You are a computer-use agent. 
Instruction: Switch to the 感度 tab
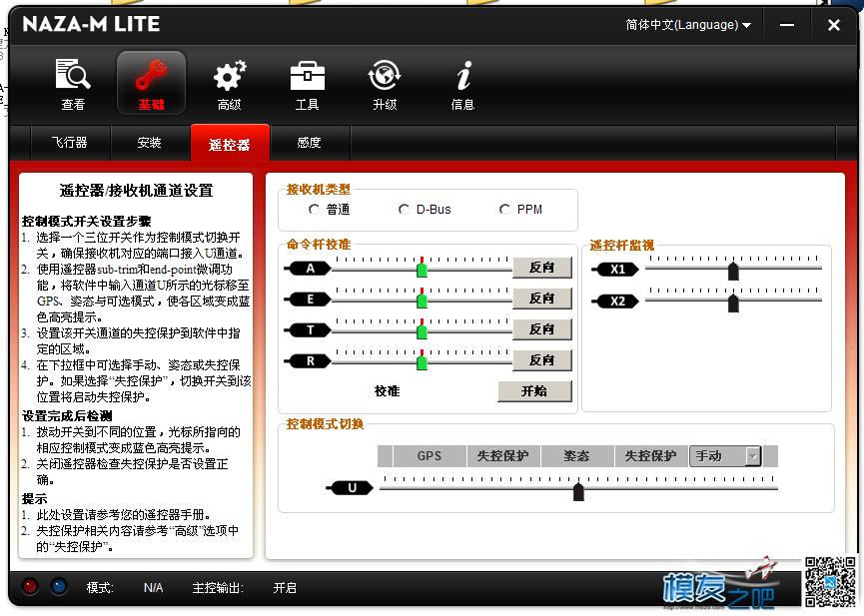309,143
